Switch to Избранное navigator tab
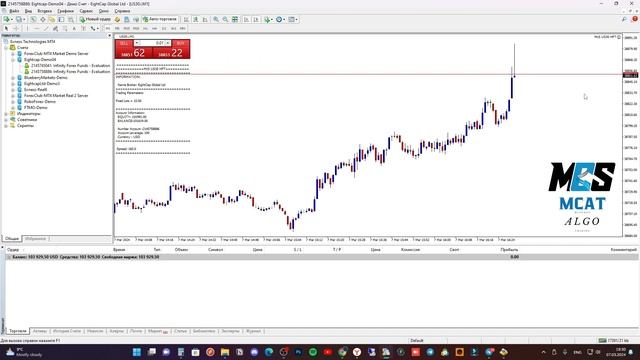 [x=36, y=239]
